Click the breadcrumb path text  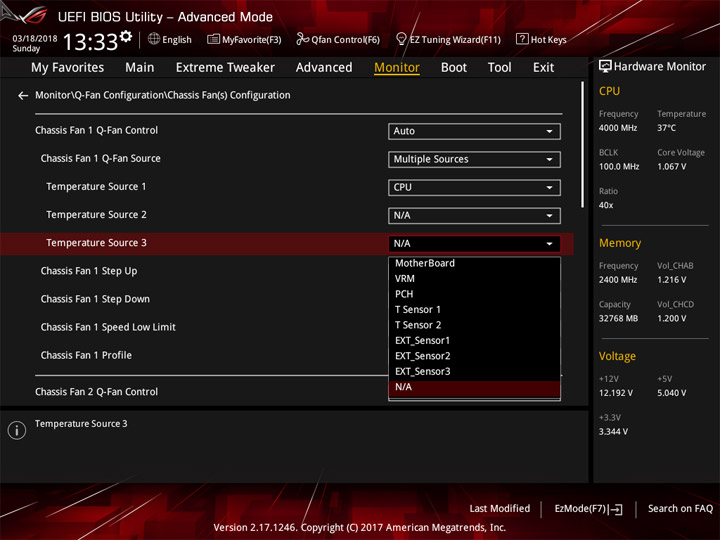(163, 96)
